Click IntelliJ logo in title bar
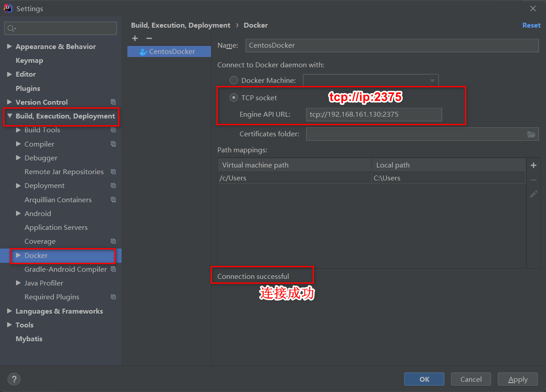Image resolution: width=546 pixels, height=392 pixels. click(8, 8)
